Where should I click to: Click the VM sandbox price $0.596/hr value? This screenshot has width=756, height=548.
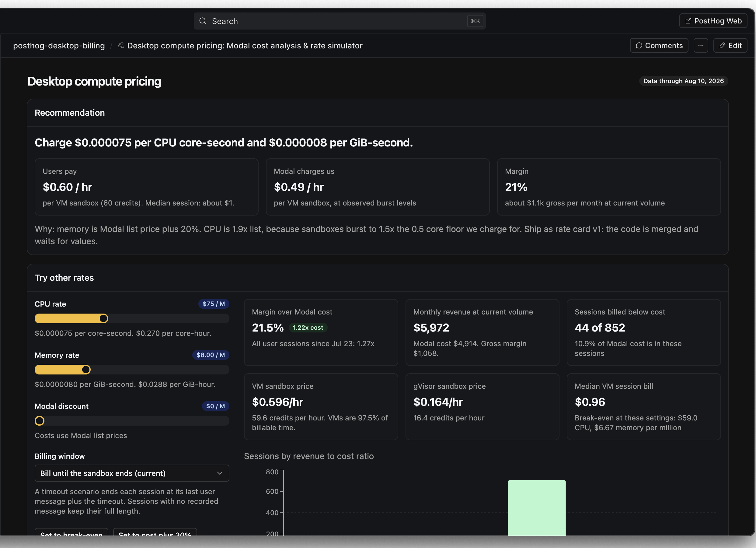[278, 402]
